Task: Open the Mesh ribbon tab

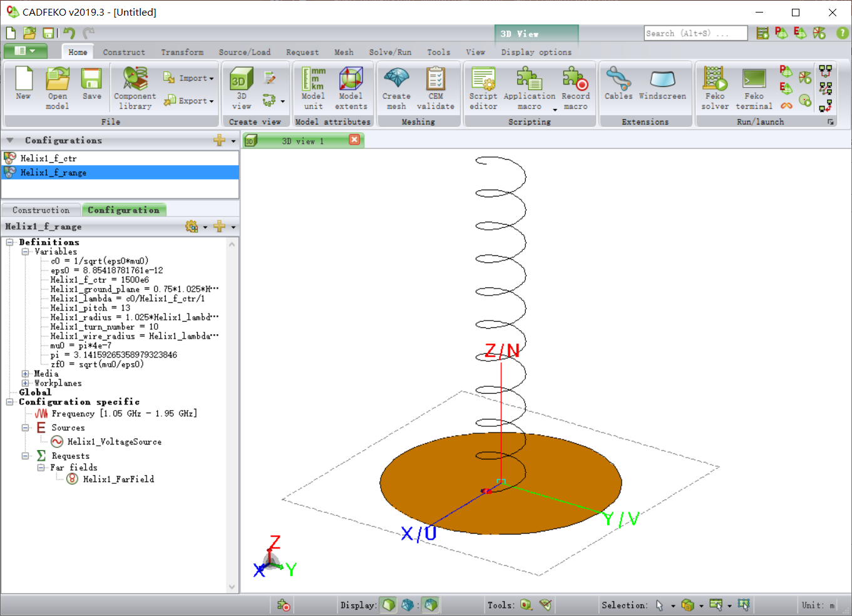Action: [344, 52]
